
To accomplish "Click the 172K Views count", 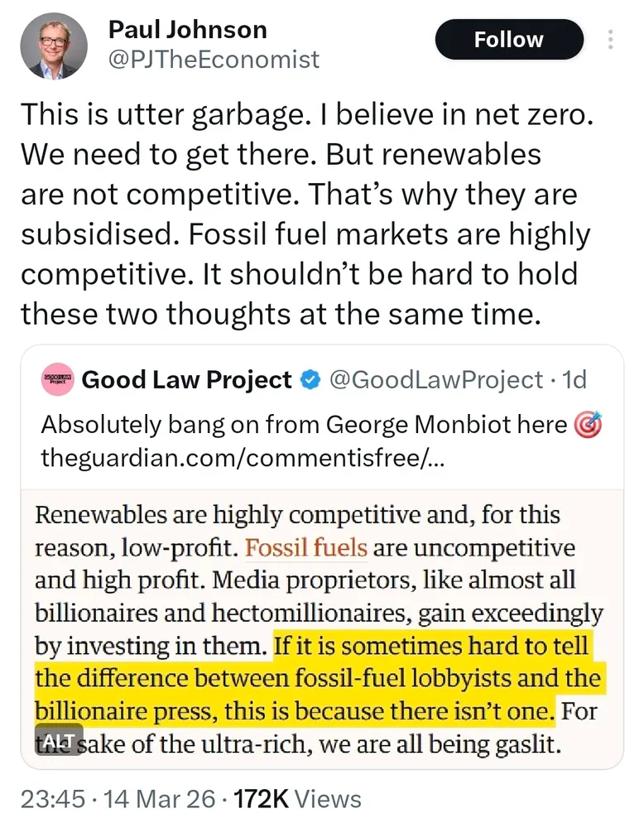I will click(x=297, y=799).
